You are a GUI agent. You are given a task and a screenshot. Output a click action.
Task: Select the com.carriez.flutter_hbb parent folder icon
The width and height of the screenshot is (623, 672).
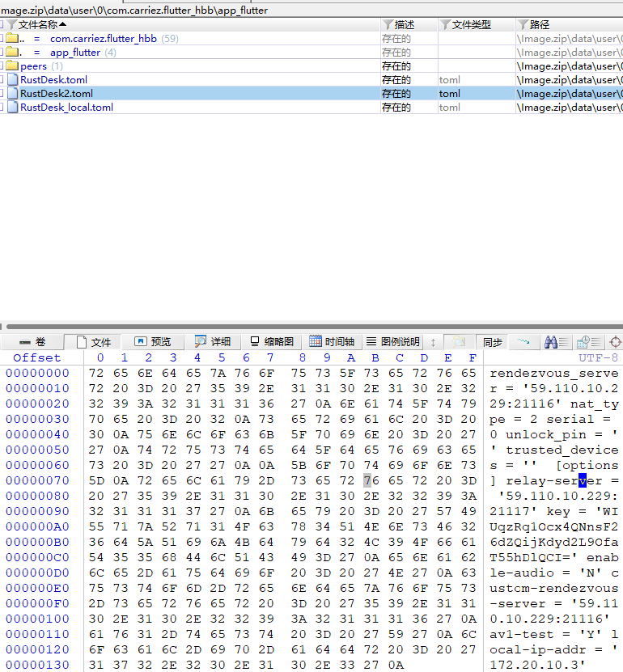click(x=12, y=39)
